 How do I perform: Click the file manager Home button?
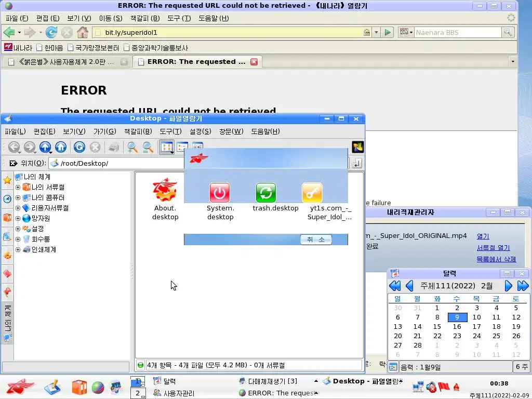pos(61,147)
